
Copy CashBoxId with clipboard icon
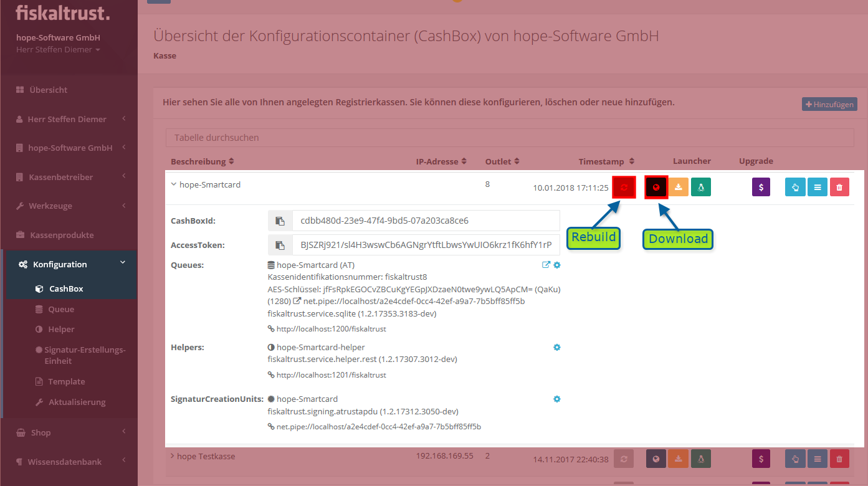tap(280, 221)
